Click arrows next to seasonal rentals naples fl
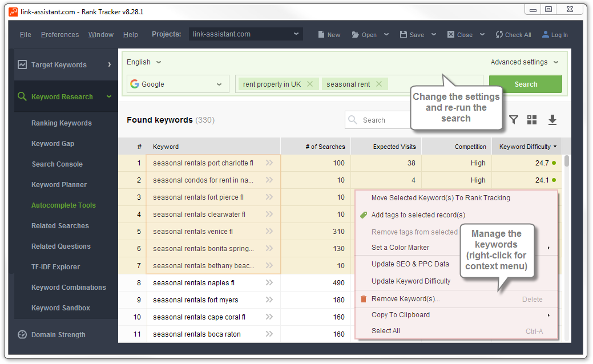The image size is (593, 364). point(269,282)
